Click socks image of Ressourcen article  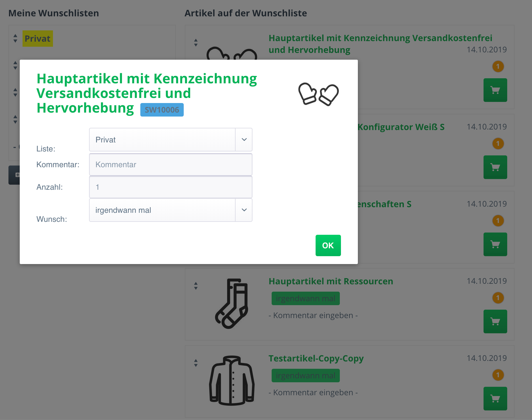point(232,304)
